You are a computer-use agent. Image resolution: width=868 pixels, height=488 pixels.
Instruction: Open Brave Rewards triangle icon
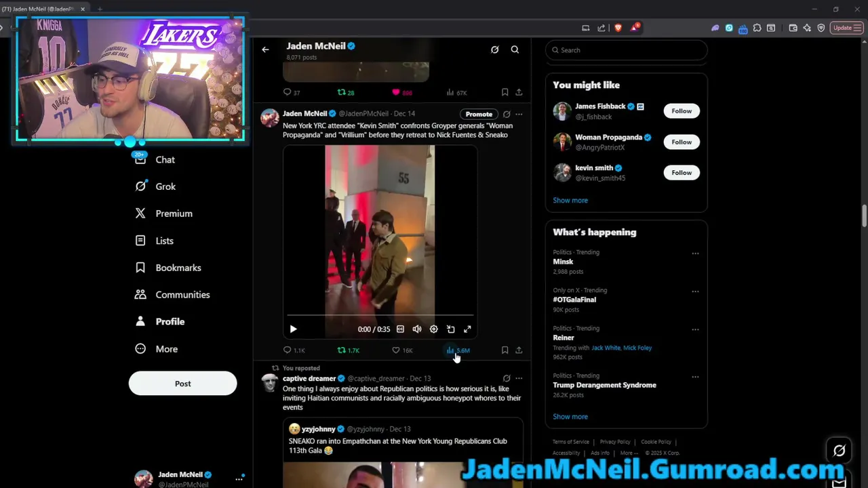[x=634, y=28]
